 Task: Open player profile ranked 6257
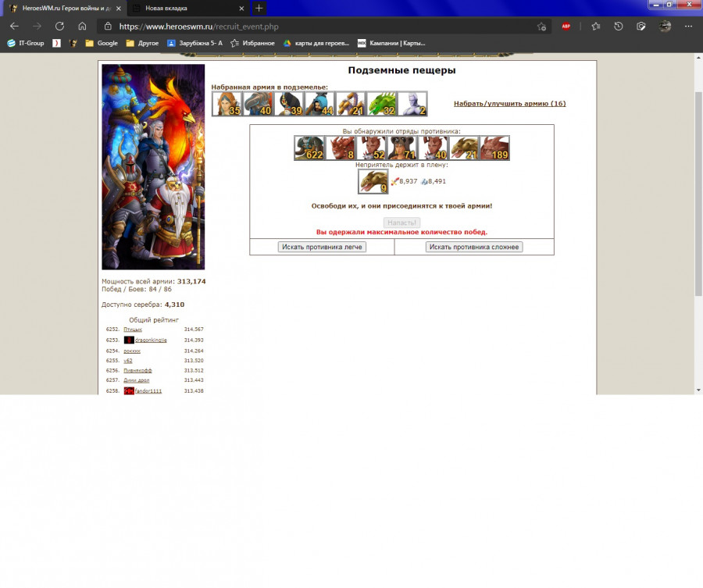tap(136, 380)
